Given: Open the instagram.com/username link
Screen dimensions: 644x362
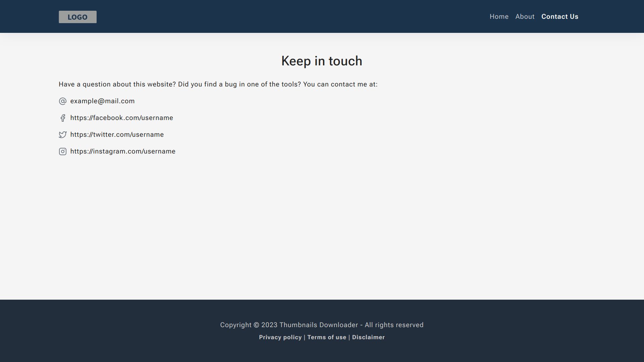Looking at the screenshot, I should pos(123,152).
